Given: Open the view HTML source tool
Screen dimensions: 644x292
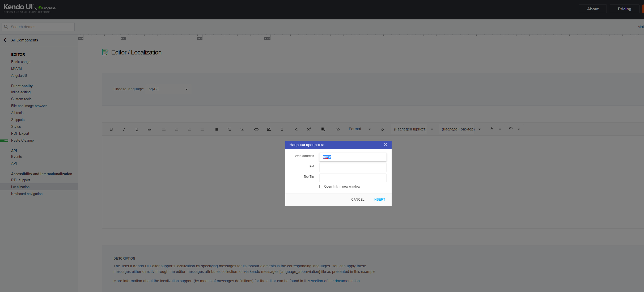Looking at the screenshot, I should 337,129.
